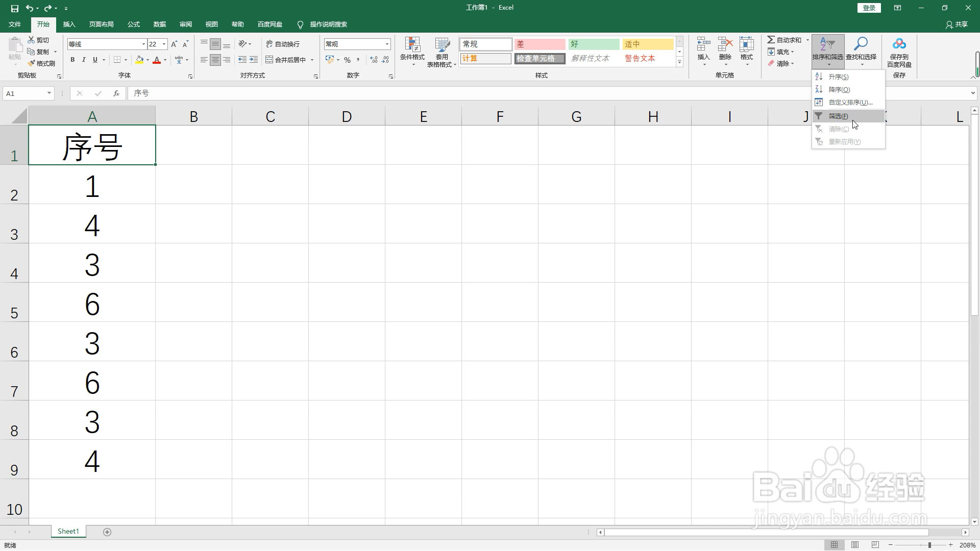Screen dimensions: 980x551
Task: Click the yellow fill color bucket
Action: pos(139,60)
